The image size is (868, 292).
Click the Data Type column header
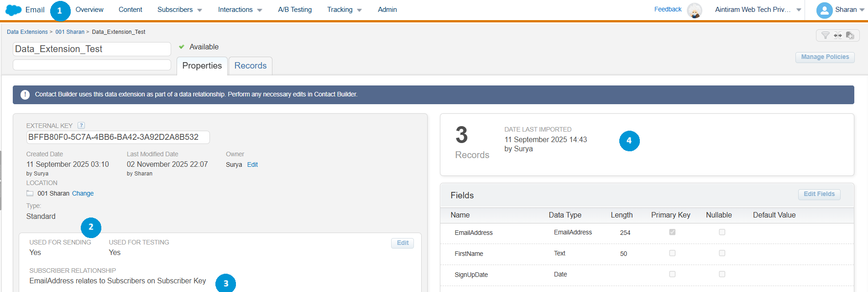click(565, 215)
